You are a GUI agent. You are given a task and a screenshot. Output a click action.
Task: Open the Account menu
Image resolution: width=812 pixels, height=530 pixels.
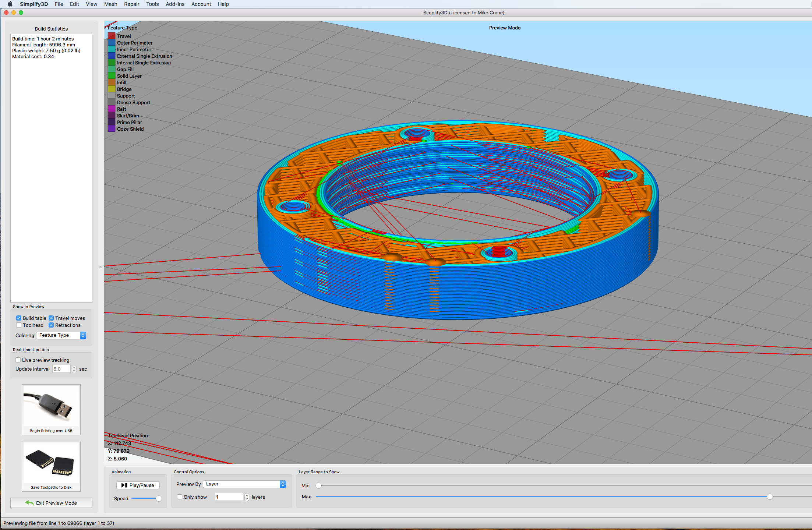click(x=201, y=4)
